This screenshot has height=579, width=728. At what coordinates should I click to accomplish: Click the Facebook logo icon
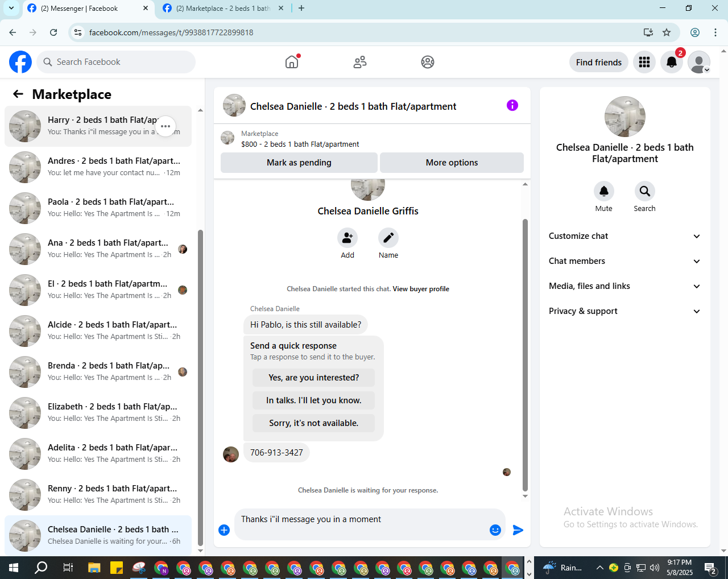[20, 62]
